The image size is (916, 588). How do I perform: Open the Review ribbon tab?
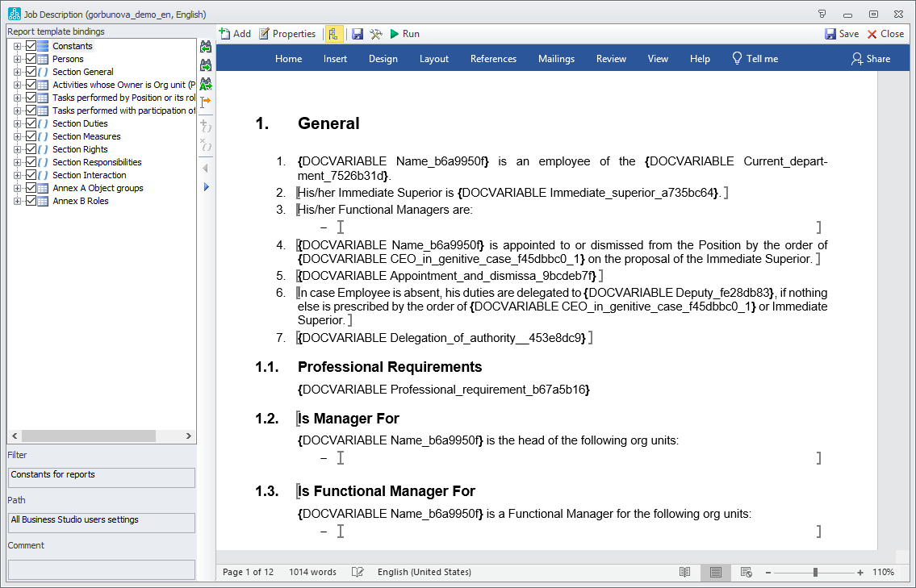pyautogui.click(x=611, y=58)
